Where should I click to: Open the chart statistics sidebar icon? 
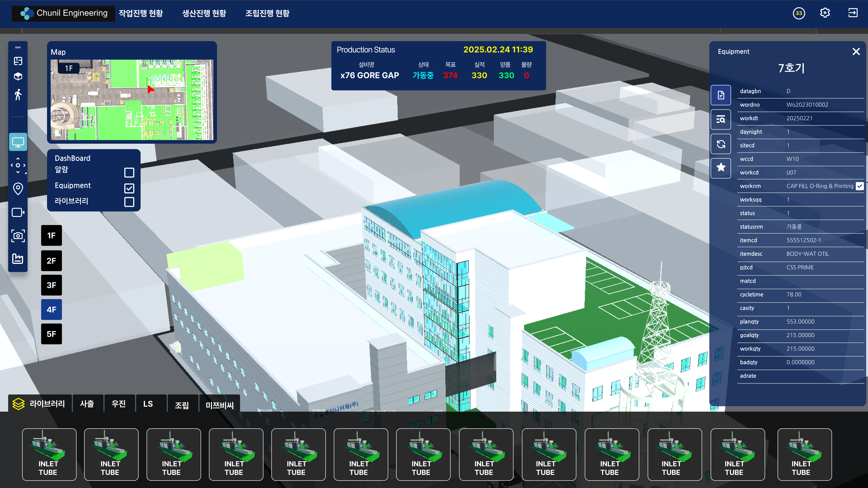[x=18, y=259]
